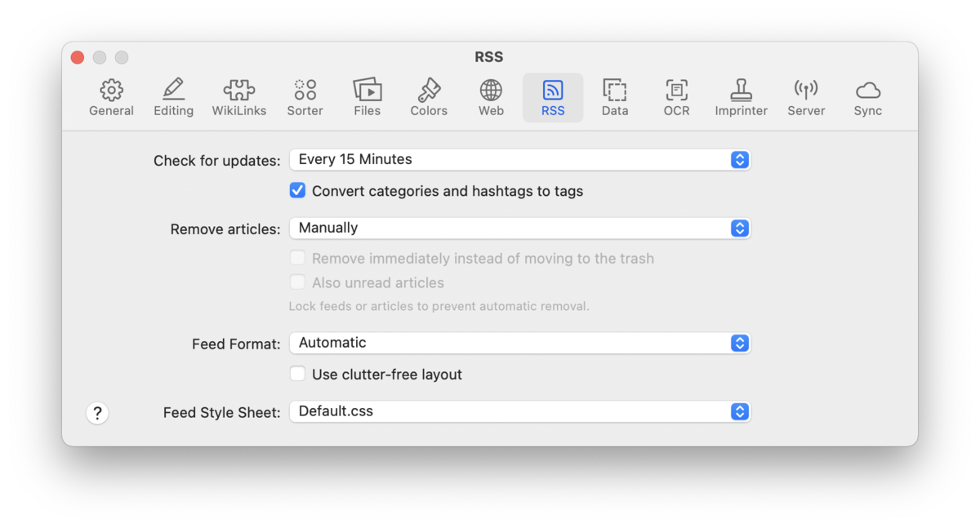Click the 'Feed Format:' label
The height and width of the screenshot is (528, 980).
pyautogui.click(x=236, y=344)
